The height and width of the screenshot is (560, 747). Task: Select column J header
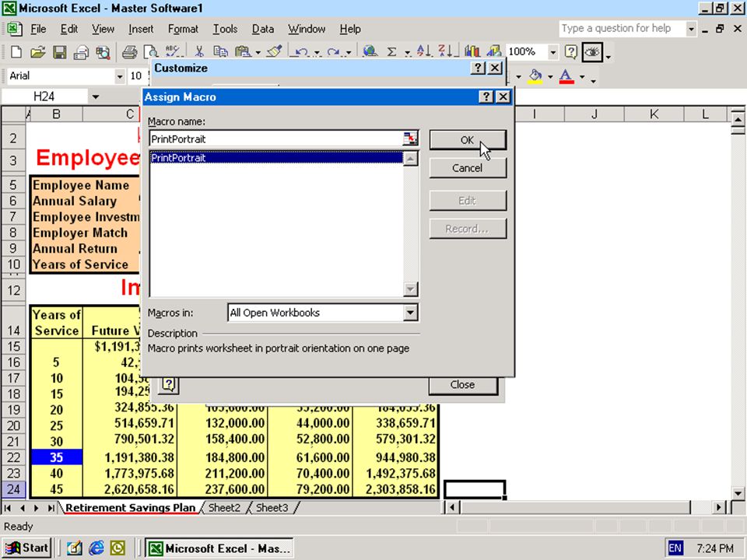click(x=594, y=114)
